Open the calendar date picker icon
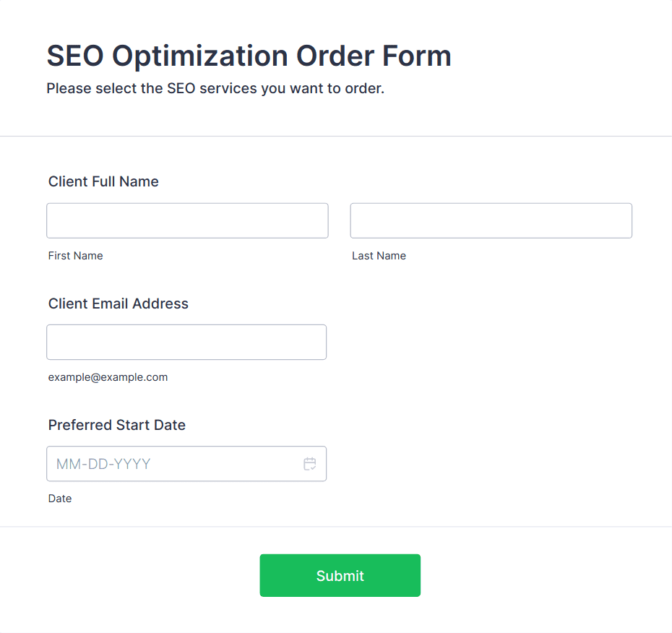The width and height of the screenshot is (672, 633). click(x=310, y=464)
